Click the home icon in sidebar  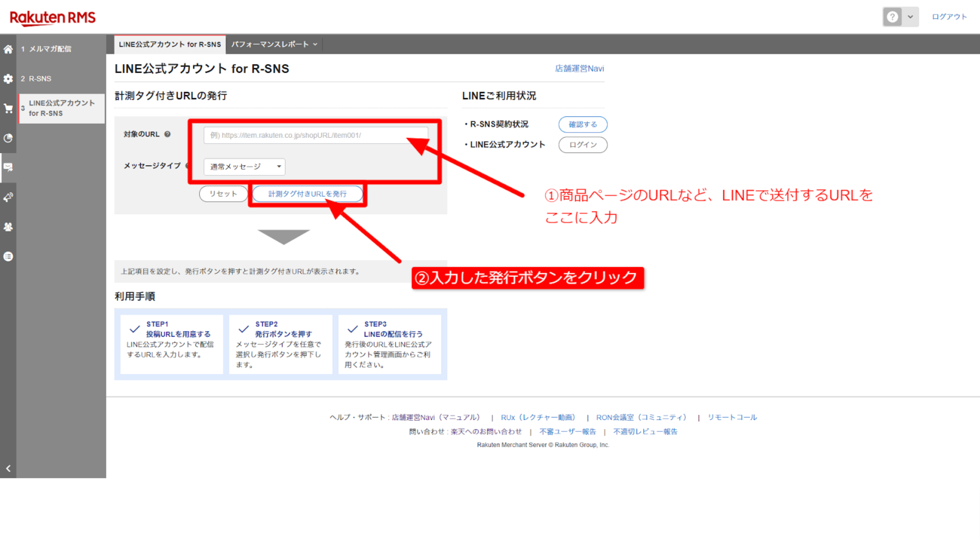click(x=8, y=49)
